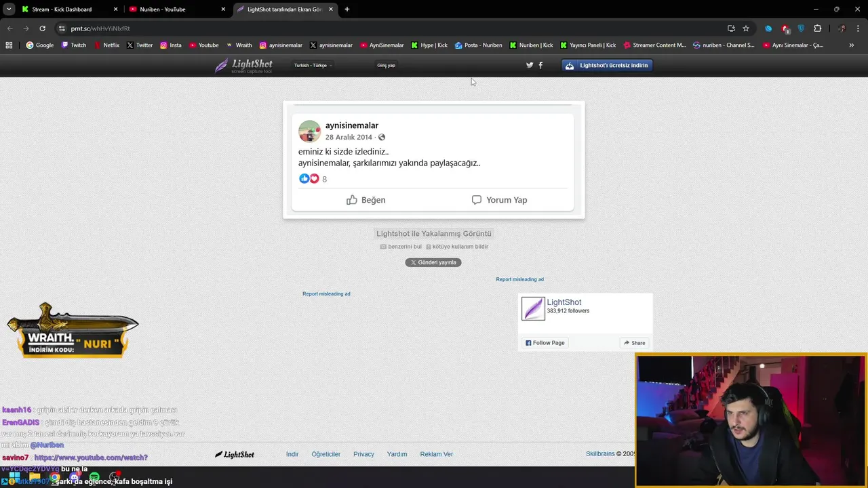Image resolution: width=868 pixels, height=488 pixels.
Task: Open Discord from the taskbar
Action: [x=75, y=478]
